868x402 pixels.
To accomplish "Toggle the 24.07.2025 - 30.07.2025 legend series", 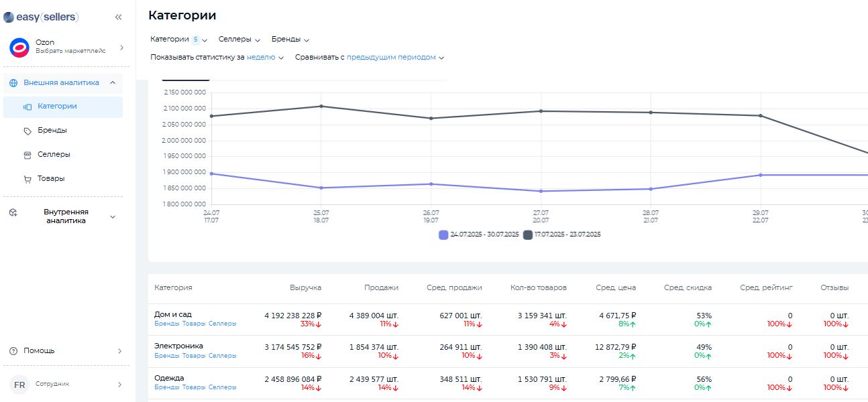I will click(x=478, y=234).
